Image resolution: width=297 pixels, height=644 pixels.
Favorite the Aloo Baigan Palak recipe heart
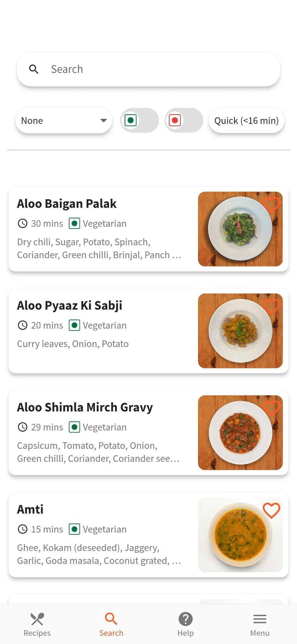click(x=271, y=204)
